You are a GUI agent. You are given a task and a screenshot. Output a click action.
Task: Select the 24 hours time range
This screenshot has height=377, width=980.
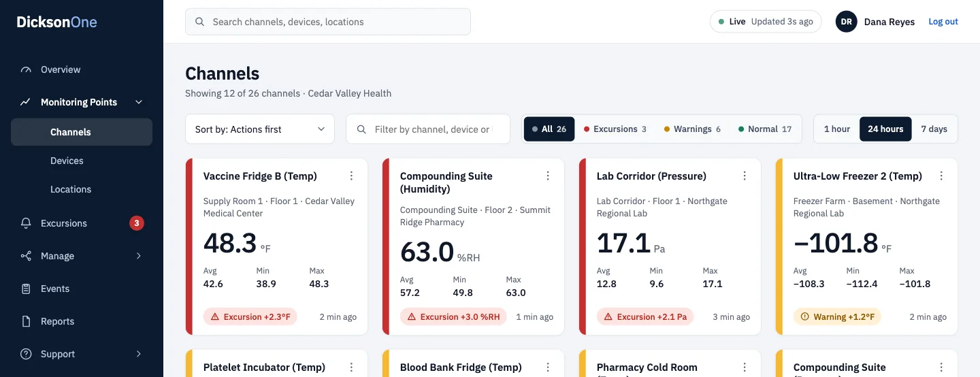[885, 129]
